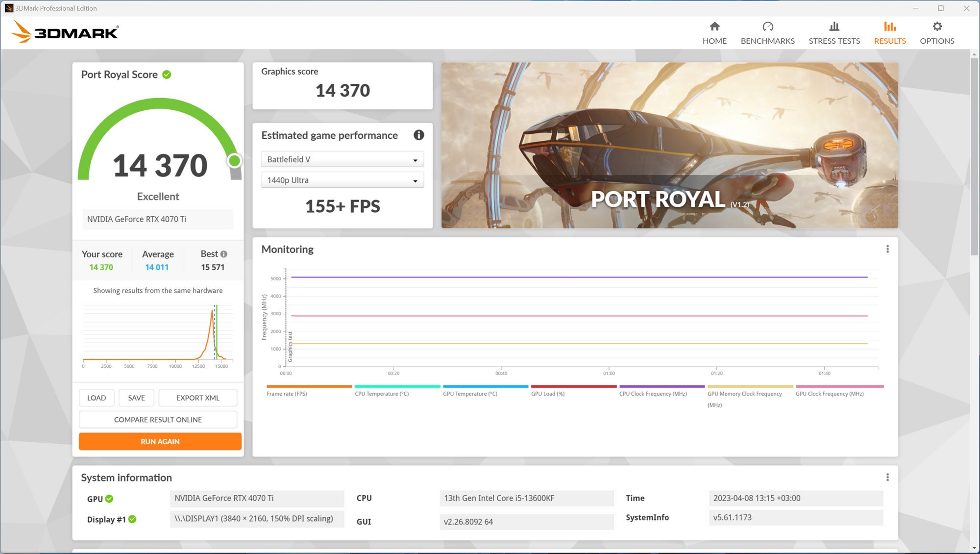Viewport: 980px width, 554px height.
Task: Click the Best score info expander
Action: 224,254
